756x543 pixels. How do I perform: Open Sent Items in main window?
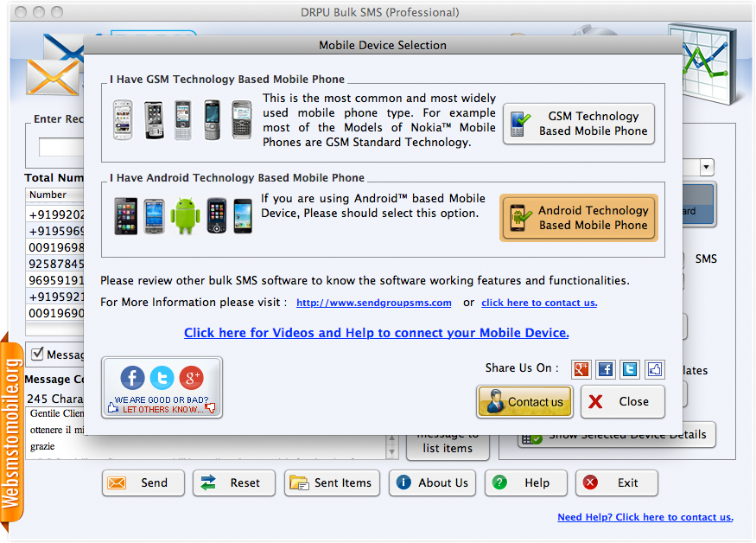click(332, 482)
